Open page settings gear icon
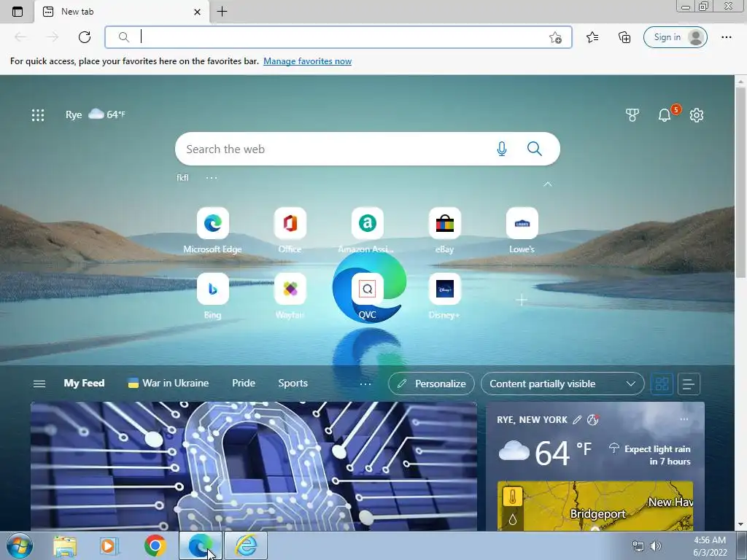Image resolution: width=747 pixels, height=560 pixels. tap(697, 114)
